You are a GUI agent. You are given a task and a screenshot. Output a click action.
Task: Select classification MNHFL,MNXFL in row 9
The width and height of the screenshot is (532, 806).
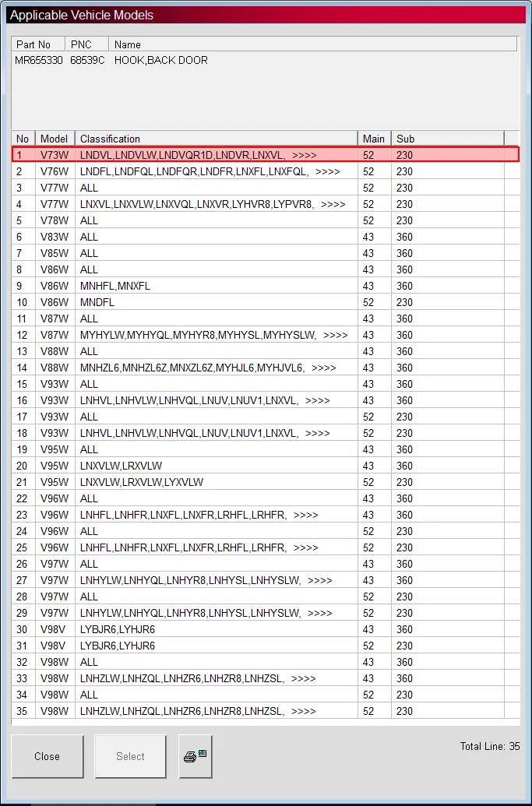coord(115,286)
